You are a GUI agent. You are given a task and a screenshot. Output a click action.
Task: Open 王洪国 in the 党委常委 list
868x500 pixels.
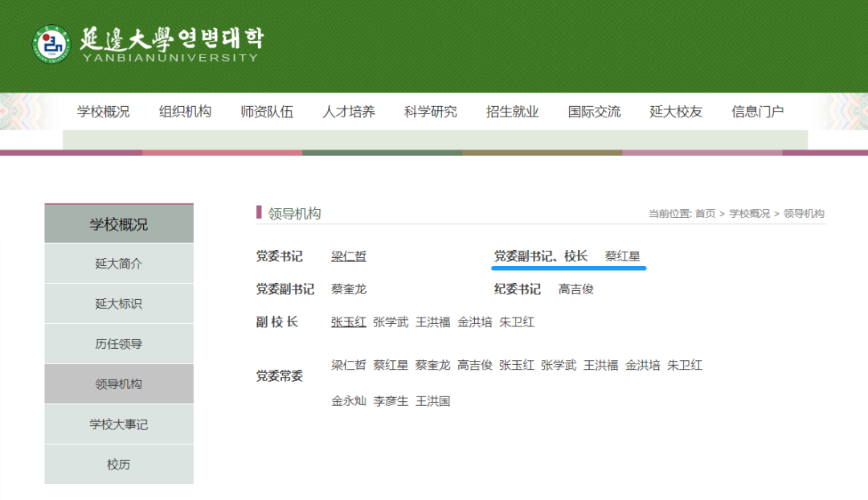[x=433, y=401]
